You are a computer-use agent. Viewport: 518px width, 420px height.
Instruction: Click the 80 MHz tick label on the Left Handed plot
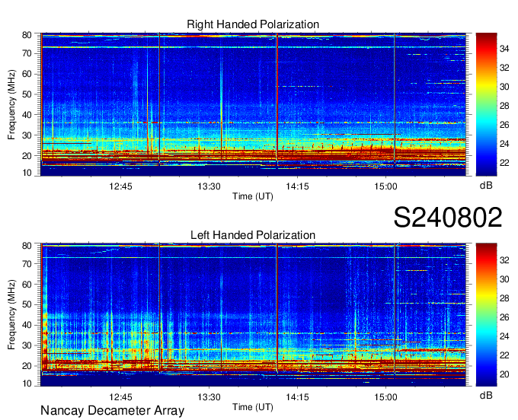click(27, 246)
